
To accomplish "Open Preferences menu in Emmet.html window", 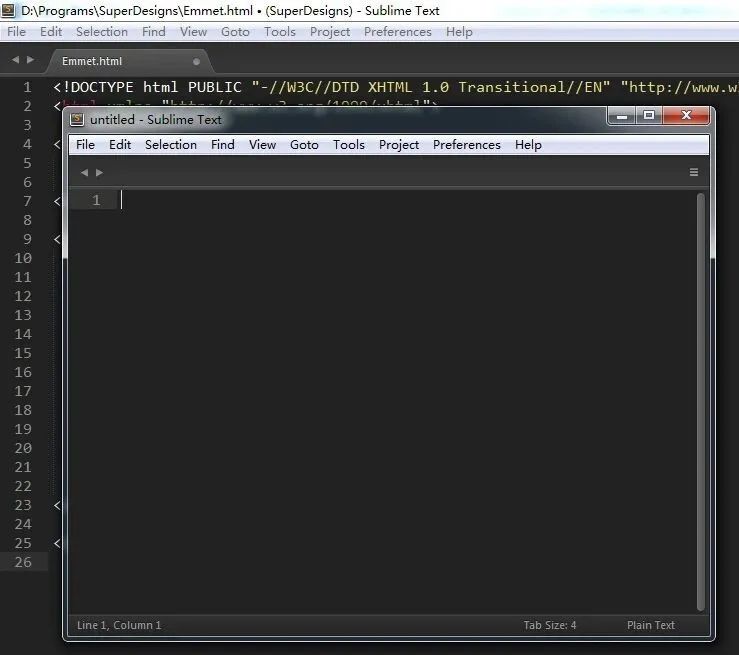I will [398, 32].
